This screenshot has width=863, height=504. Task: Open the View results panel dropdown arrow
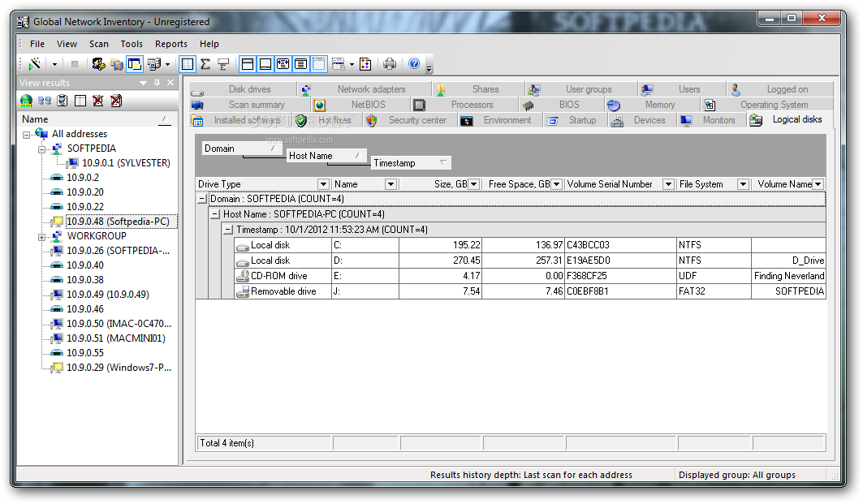click(143, 83)
